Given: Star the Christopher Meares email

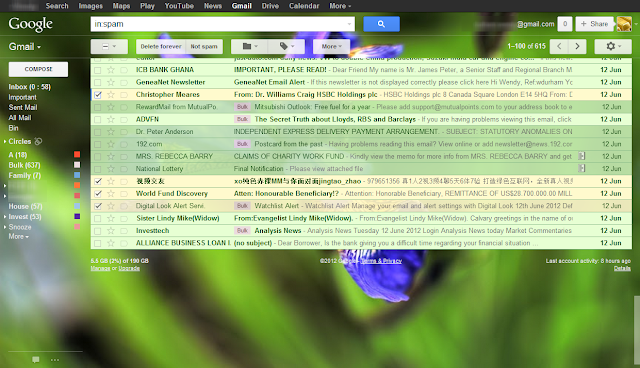Looking at the screenshot, I should (x=111, y=95).
